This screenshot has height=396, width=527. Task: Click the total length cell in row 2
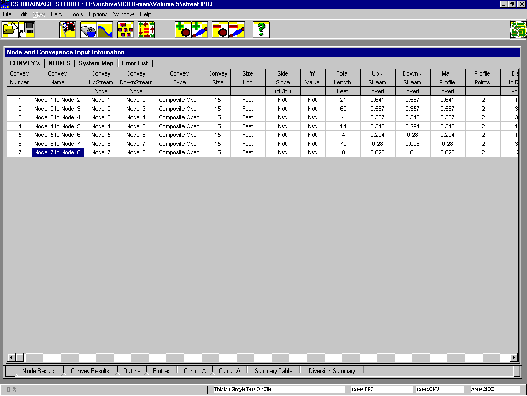(343, 109)
